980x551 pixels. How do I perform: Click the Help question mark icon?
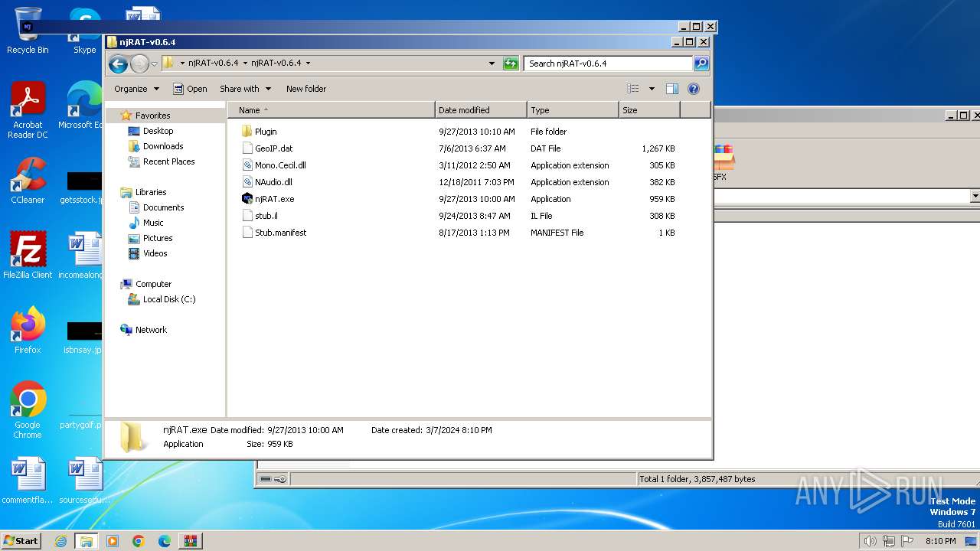click(x=694, y=89)
